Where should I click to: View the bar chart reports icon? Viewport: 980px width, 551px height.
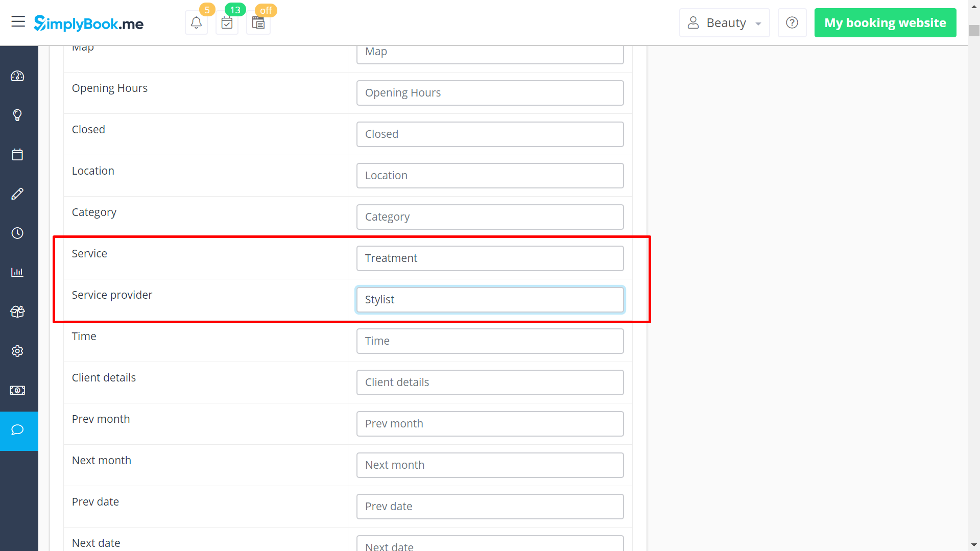17,272
